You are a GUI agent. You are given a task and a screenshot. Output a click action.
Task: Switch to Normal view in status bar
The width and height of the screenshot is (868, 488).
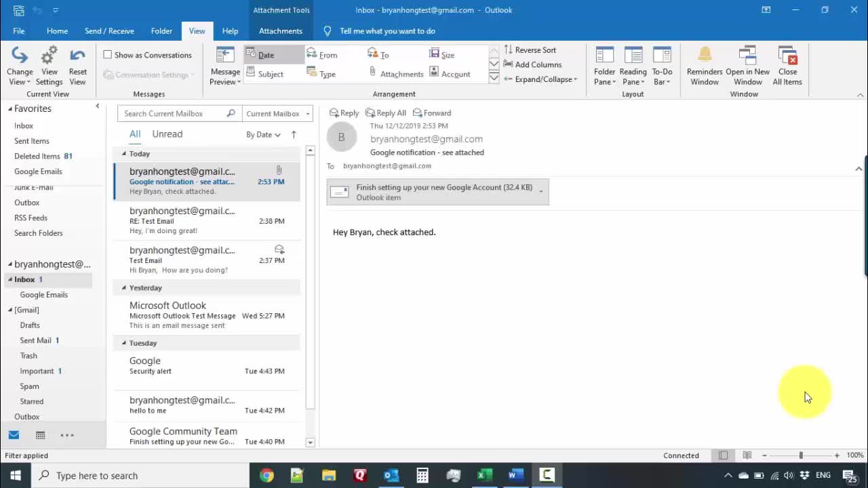[x=724, y=455]
